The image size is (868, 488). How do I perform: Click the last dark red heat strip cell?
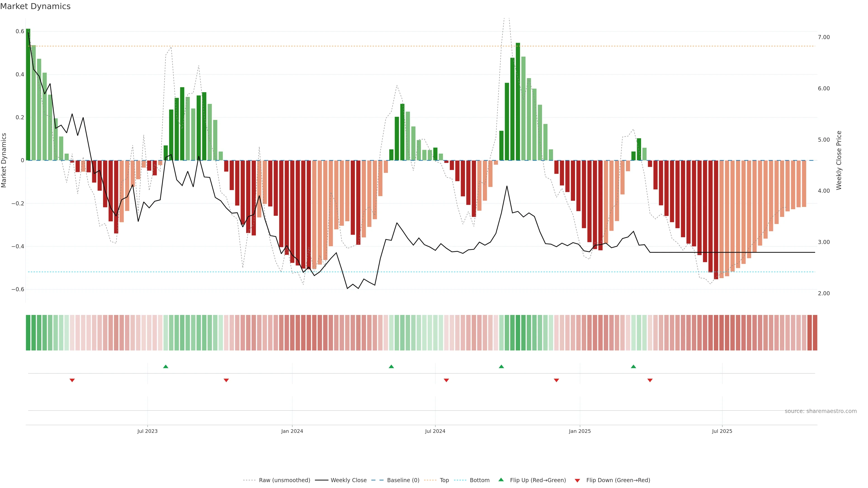click(x=815, y=333)
